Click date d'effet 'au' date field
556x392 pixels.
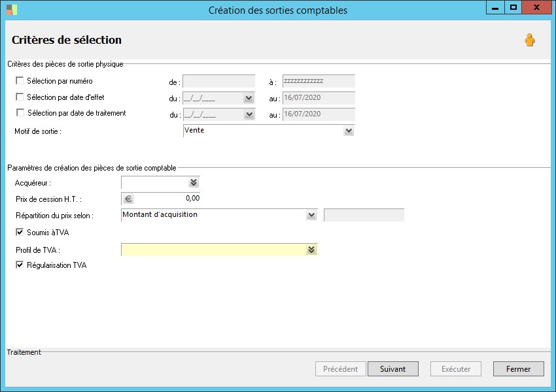[x=319, y=98]
